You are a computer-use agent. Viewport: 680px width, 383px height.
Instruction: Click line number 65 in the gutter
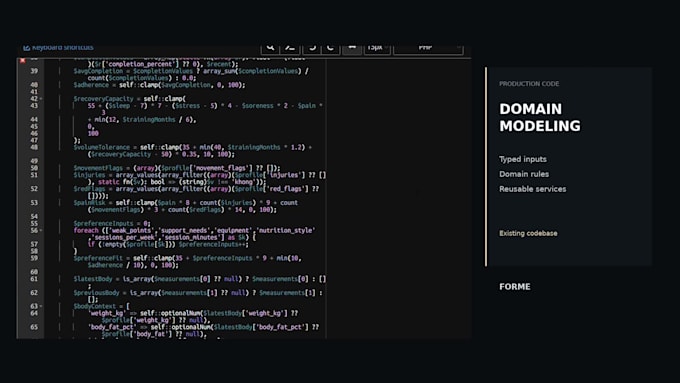click(34, 327)
